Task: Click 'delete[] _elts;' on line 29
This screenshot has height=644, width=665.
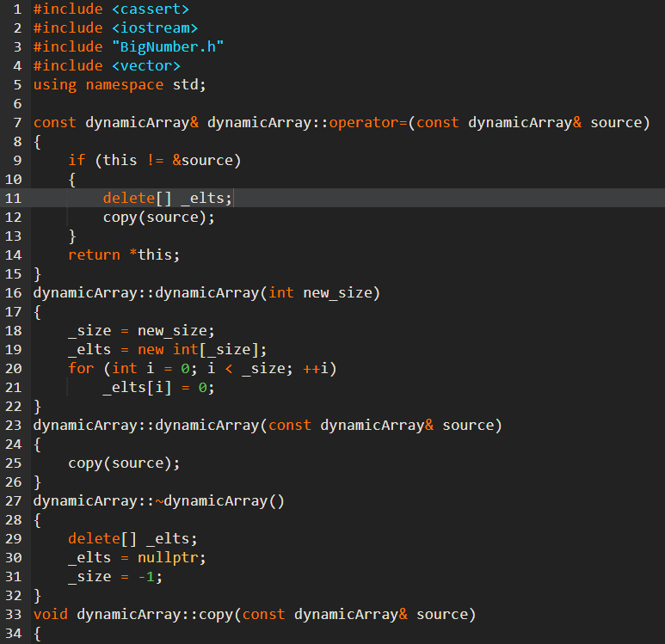Action: pos(132,539)
